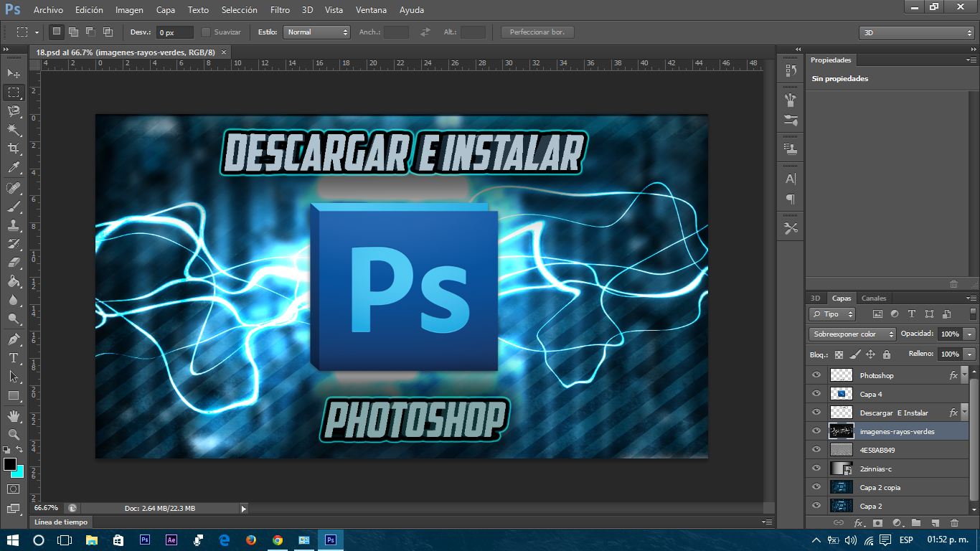Open the Relleno slider dropdown arrow
The width and height of the screenshot is (980, 551).
click(x=970, y=354)
